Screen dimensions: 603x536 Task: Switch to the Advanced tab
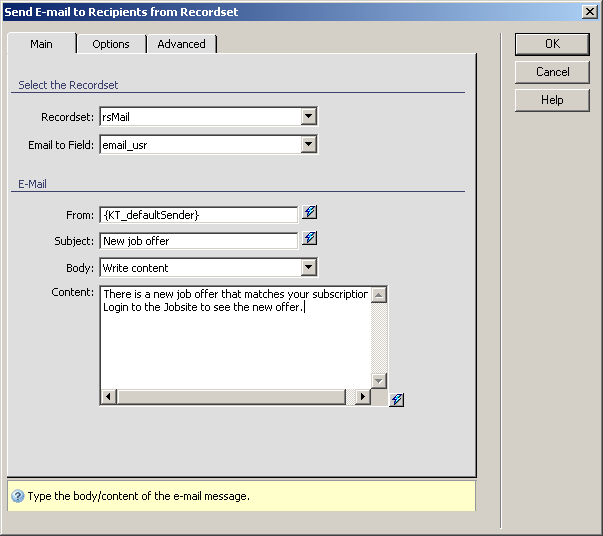[181, 44]
